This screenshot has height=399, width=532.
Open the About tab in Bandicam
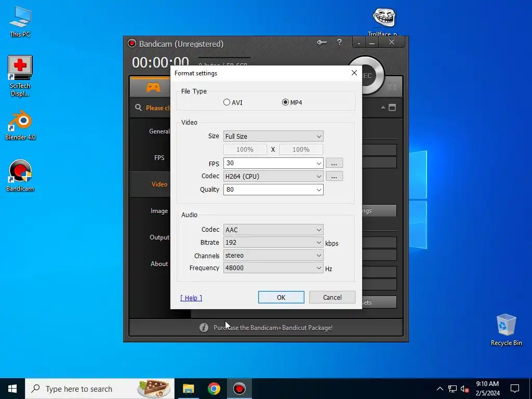pos(159,263)
